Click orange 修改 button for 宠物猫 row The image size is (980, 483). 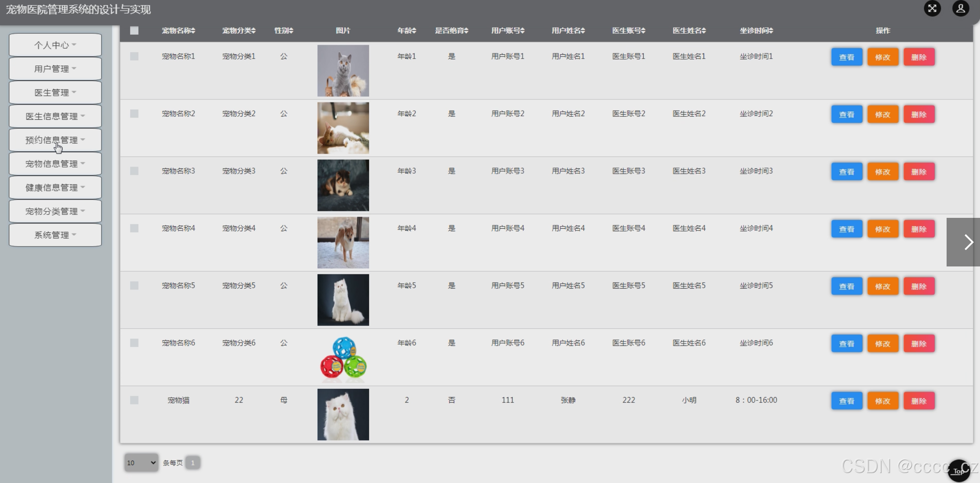882,401
